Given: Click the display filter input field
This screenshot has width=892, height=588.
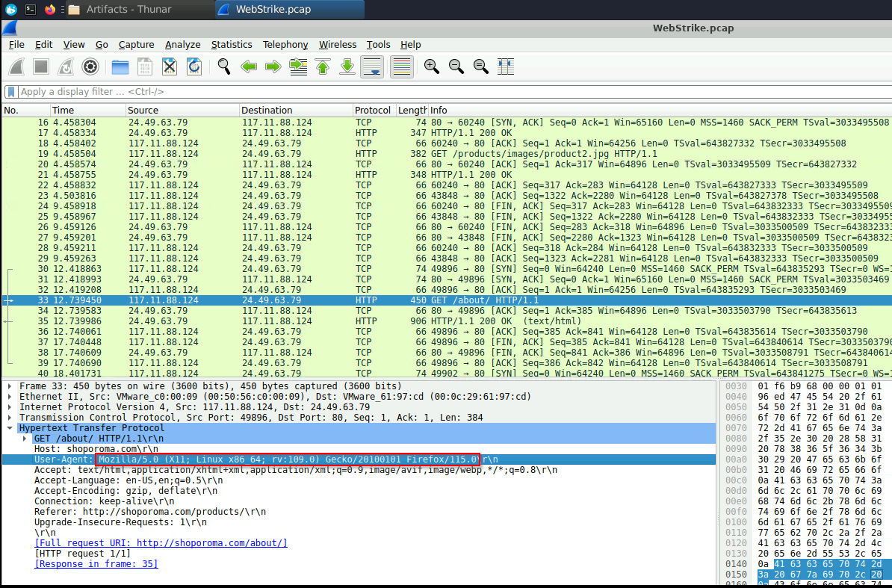Looking at the screenshot, I should [374, 92].
